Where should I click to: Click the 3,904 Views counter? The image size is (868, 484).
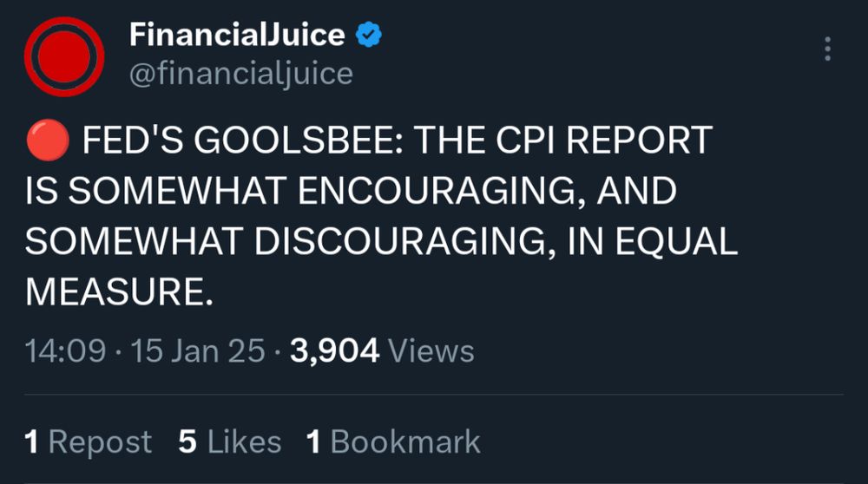click(384, 351)
